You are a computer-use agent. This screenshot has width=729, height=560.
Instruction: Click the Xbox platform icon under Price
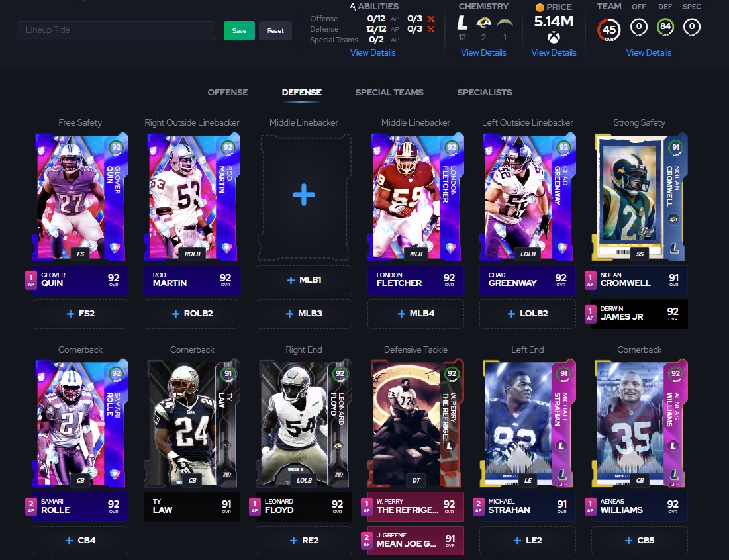coord(554,37)
